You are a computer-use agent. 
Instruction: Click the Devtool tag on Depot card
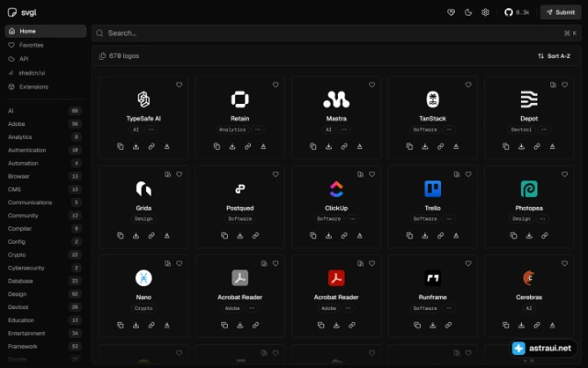tap(521, 130)
